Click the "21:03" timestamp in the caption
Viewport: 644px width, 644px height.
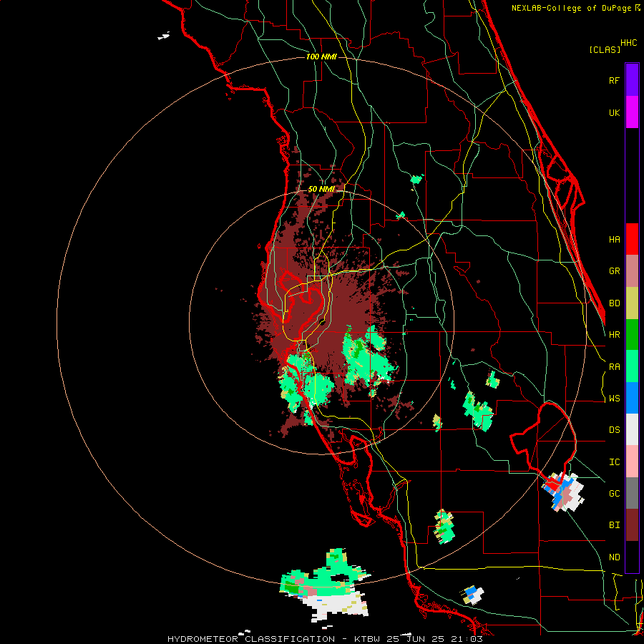pyautogui.click(x=466, y=639)
